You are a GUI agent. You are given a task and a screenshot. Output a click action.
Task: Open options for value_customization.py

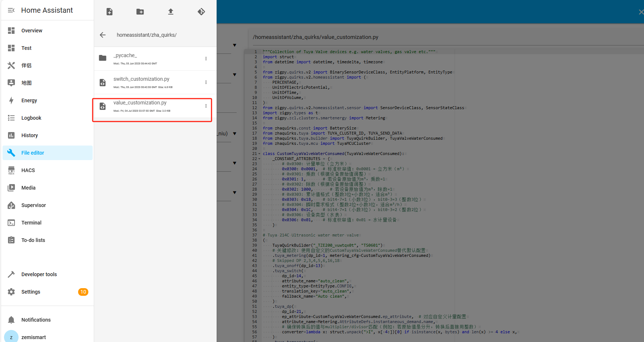206,106
